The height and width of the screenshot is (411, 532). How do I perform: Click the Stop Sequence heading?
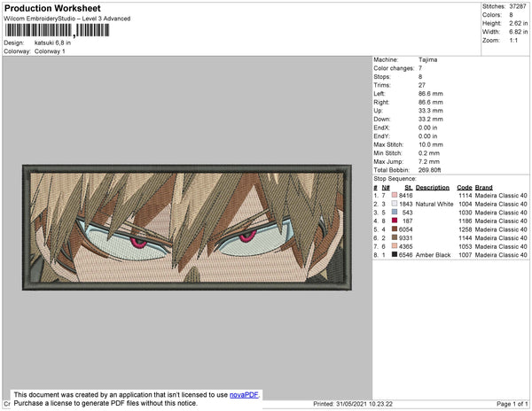click(x=395, y=179)
